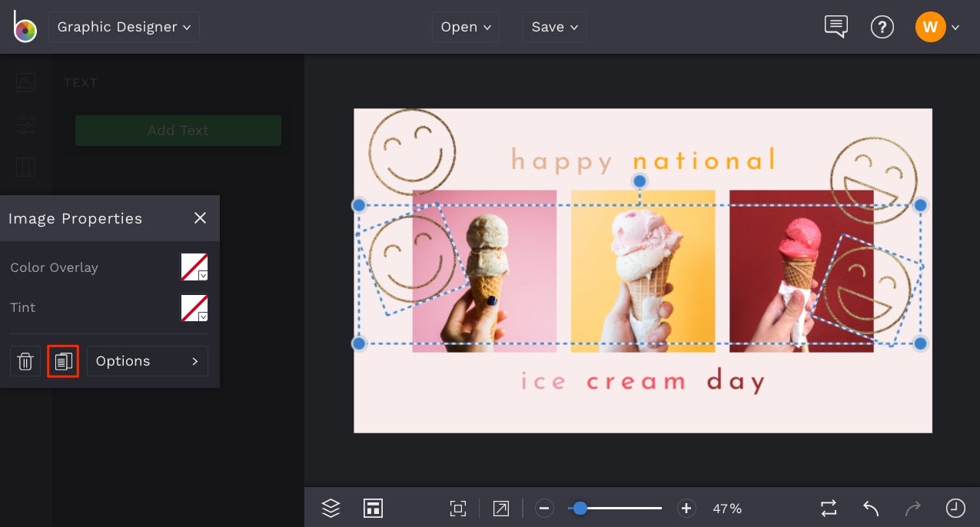Click the feedback speech bubble icon
This screenshot has height=527, width=980.
[x=836, y=27]
